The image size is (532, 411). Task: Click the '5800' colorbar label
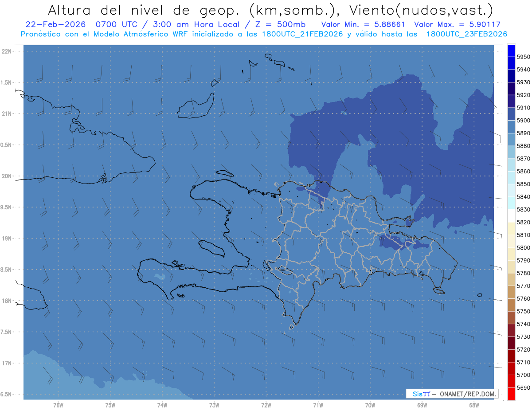tap(523, 248)
